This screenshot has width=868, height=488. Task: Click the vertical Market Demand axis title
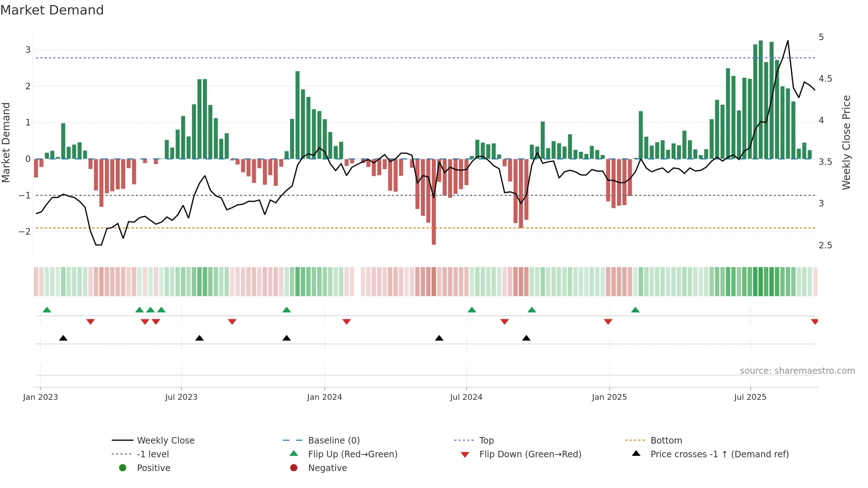[6, 142]
